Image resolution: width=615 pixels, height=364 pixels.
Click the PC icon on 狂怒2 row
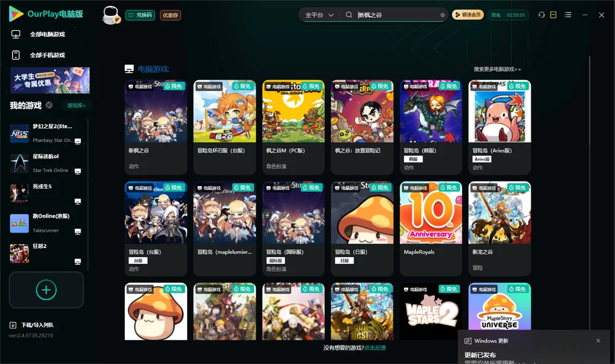point(77,262)
